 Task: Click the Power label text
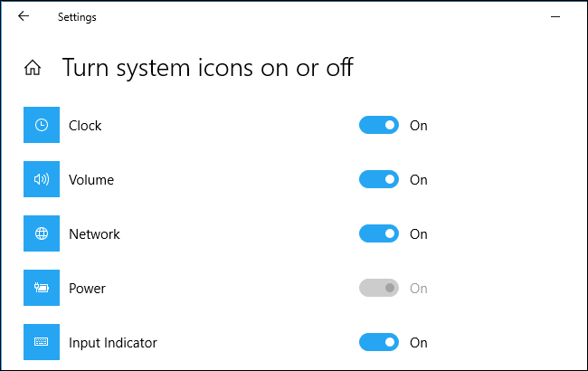87,289
